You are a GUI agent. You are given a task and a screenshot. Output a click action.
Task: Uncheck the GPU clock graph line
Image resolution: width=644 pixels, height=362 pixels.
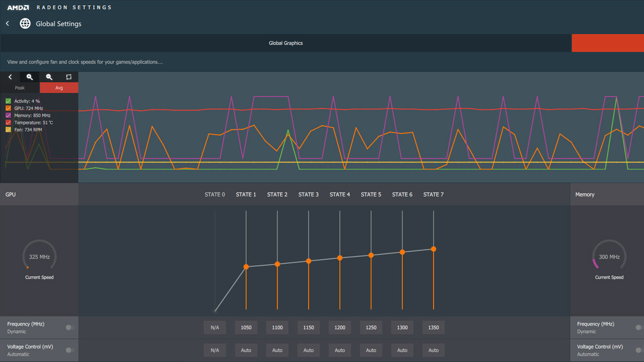(8, 108)
